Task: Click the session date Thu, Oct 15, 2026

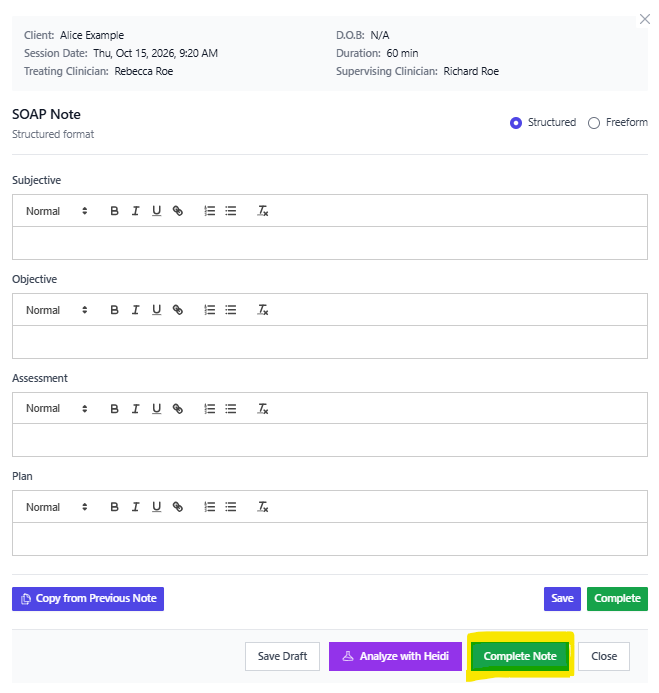Action: coord(134,53)
